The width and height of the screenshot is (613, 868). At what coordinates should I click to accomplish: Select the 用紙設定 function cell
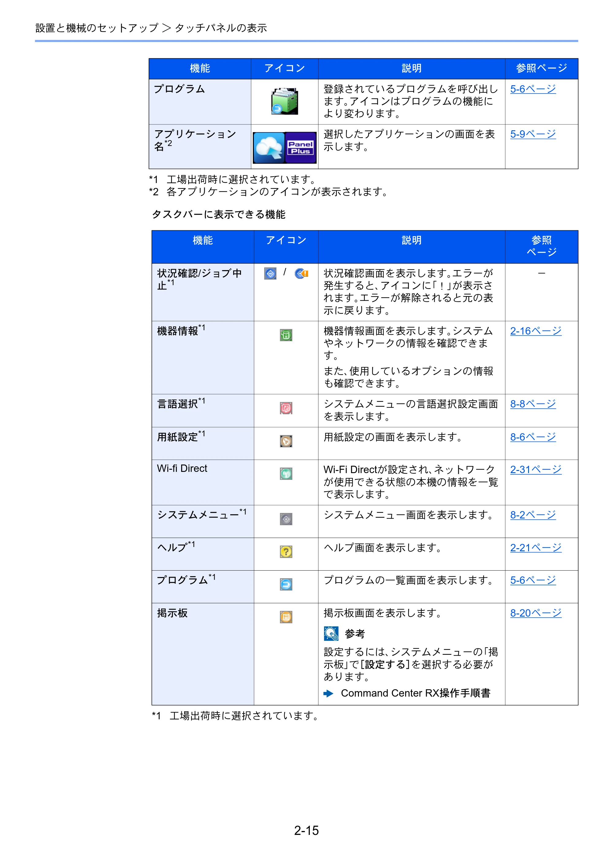click(203, 443)
